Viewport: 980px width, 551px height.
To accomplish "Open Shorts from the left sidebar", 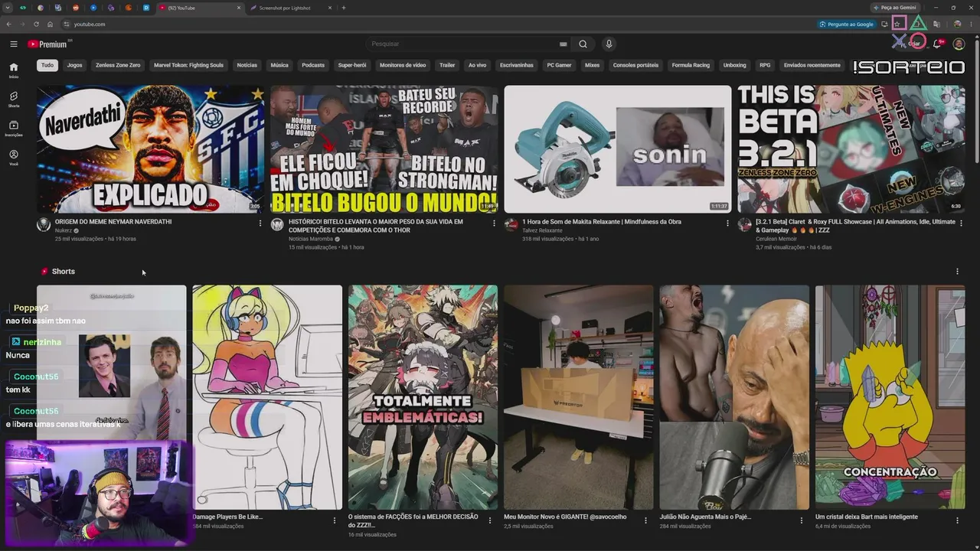I will point(14,99).
